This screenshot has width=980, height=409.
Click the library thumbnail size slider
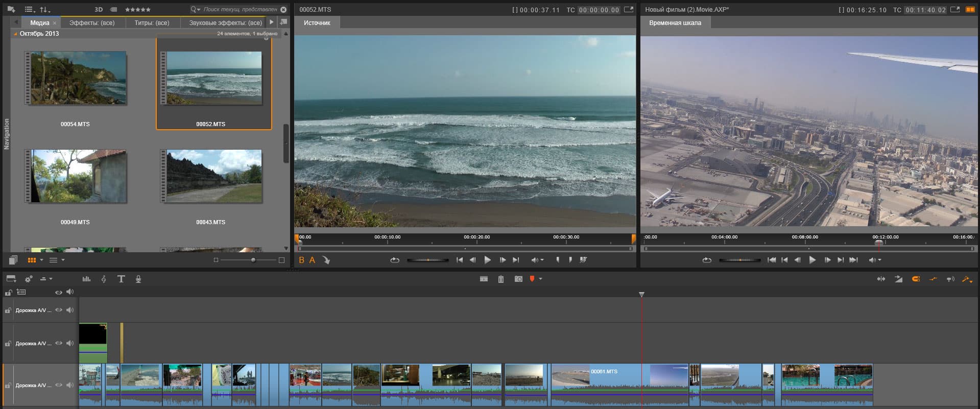253,260
